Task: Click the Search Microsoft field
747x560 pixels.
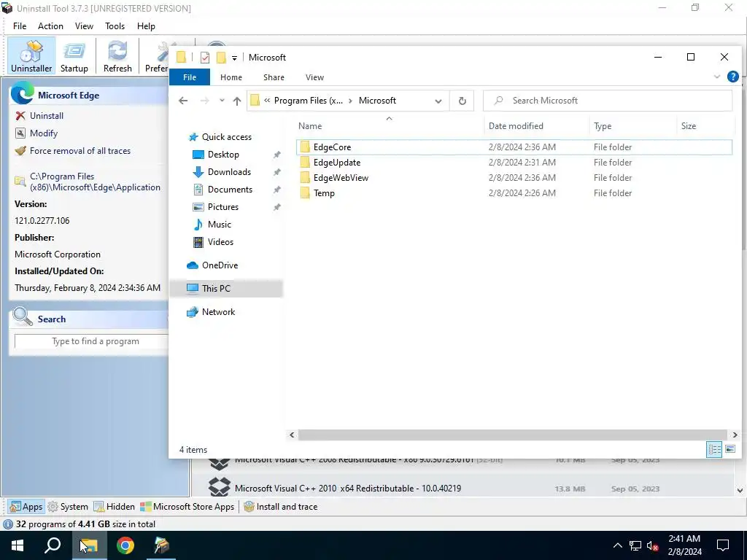Action: [x=608, y=101]
